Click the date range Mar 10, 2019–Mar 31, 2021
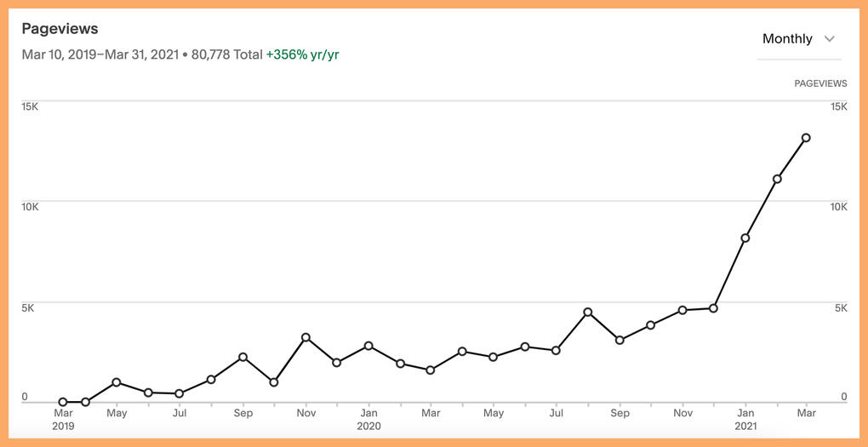Screen dimensions: 868x447 click(x=100, y=54)
